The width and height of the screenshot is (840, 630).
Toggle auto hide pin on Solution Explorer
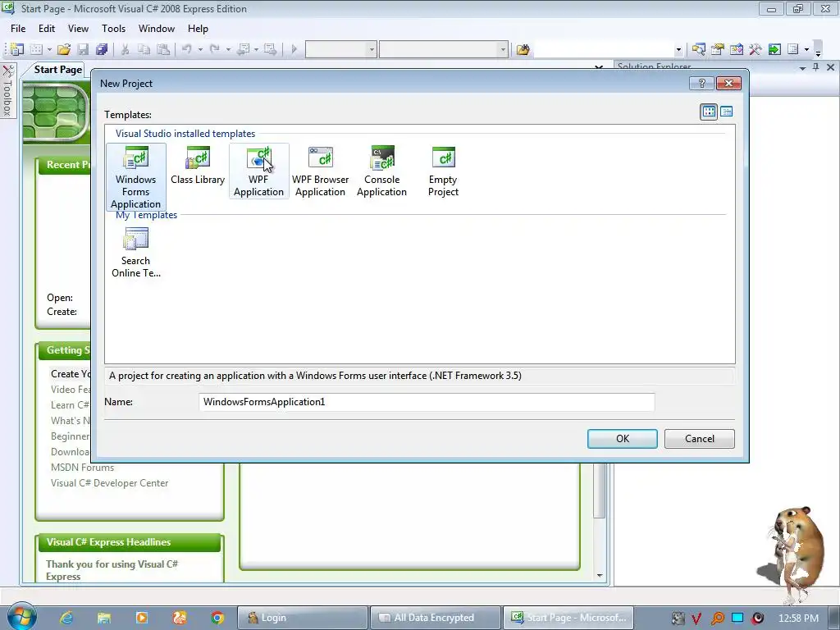tap(816, 67)
